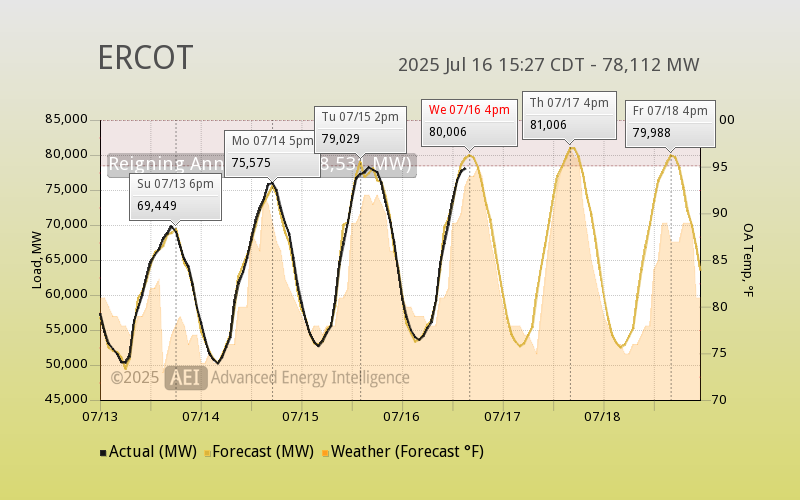Click the 80 temperature axis label
Viewport: 800px width, 500px height.
(720, 307)
